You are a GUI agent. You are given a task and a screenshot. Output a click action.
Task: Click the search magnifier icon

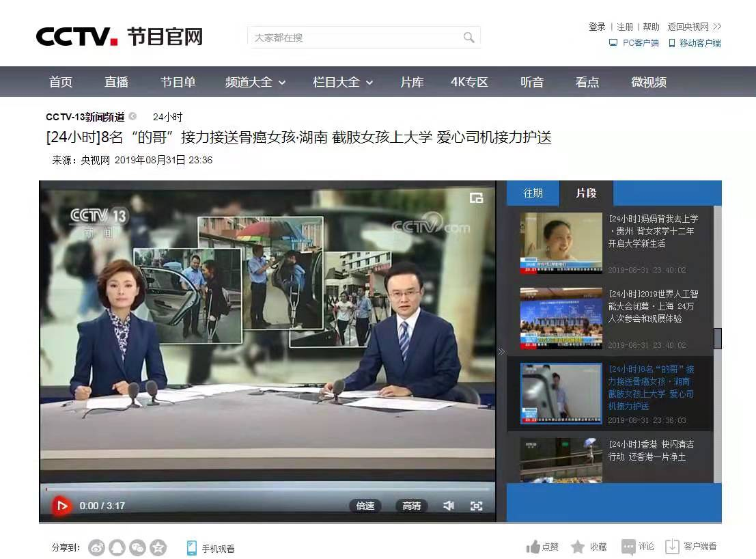[468, 37]
